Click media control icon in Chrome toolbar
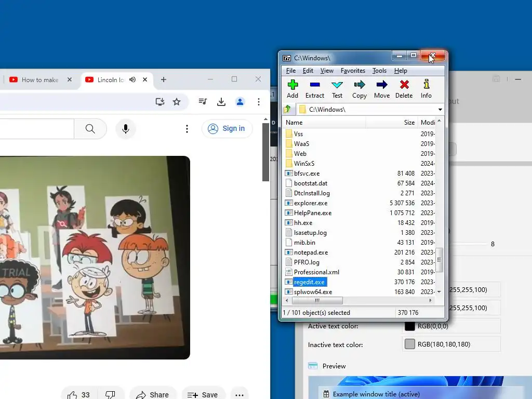The width and height of the screenshot is (532, 399). point(203,101)
